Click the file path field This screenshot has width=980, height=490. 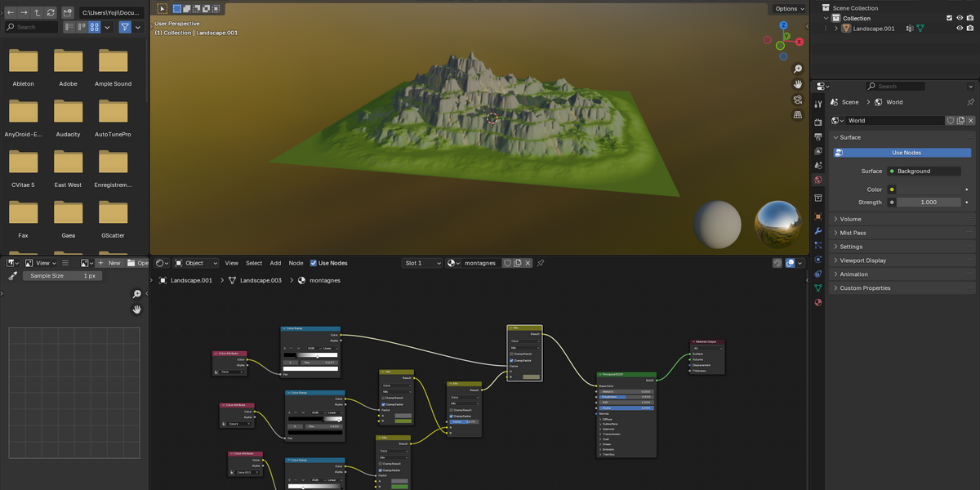pos(112,13)
